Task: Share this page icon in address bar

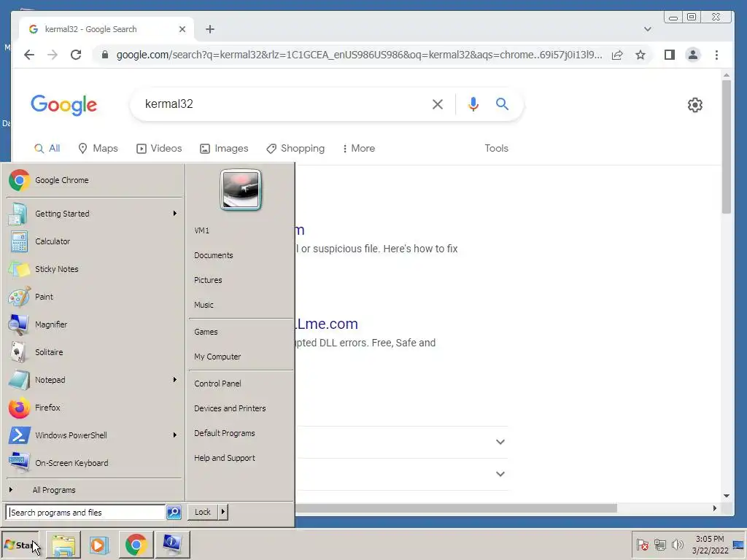Action: (x=617, y=55)
